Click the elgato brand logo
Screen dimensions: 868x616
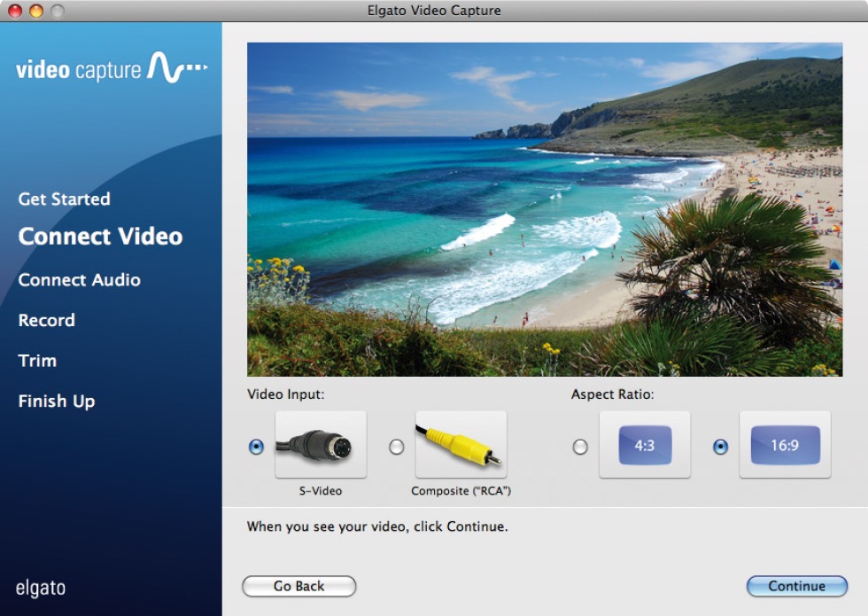41,588
